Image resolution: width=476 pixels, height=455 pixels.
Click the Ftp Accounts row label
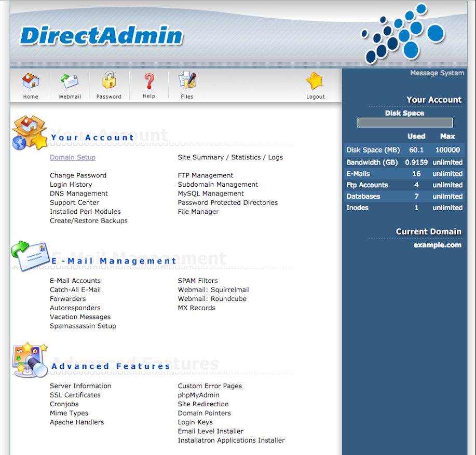click(x=368, y=185)
